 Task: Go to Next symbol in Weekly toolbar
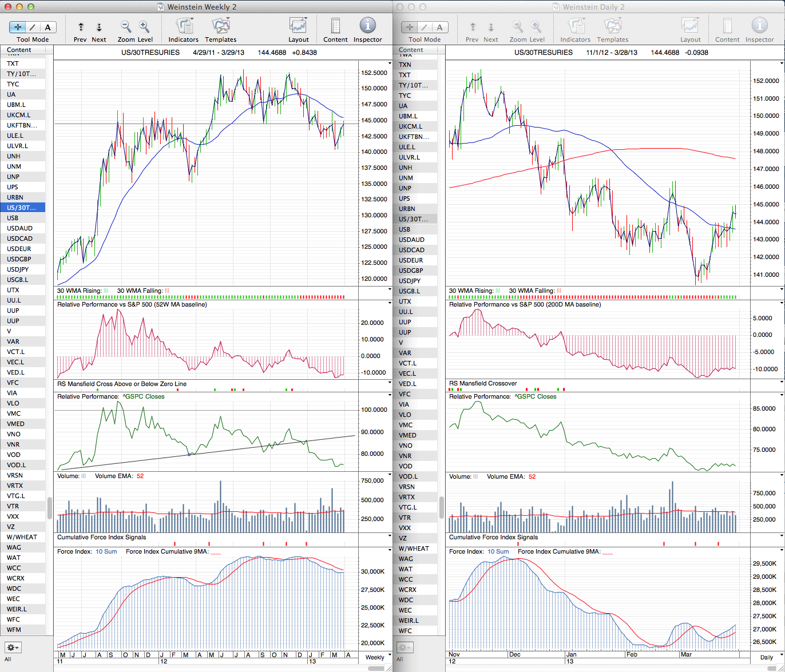tap(99, 27)
